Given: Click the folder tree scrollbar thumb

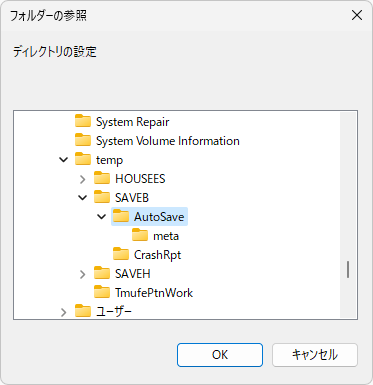Looking at the screenshot, I should (x=348, y=269).
